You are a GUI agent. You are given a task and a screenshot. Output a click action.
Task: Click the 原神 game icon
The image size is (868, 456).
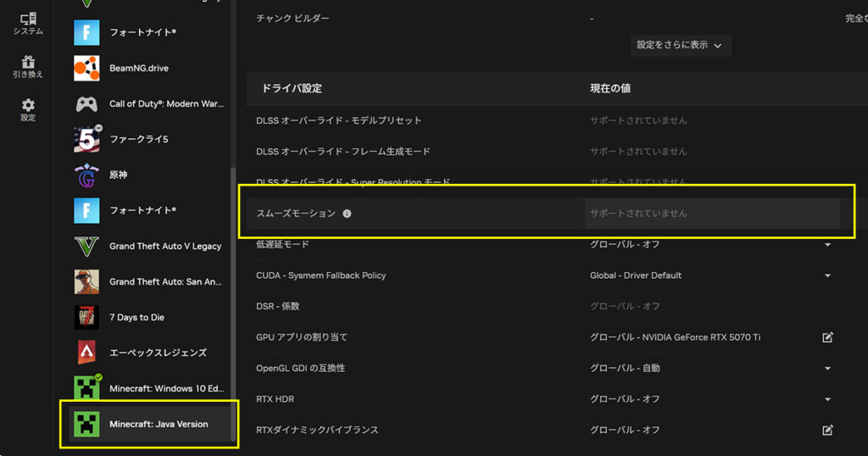point(87,175)
